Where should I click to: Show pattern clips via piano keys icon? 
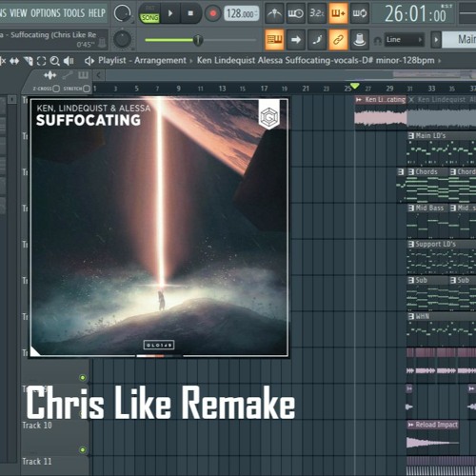click(x=83, y=75)
